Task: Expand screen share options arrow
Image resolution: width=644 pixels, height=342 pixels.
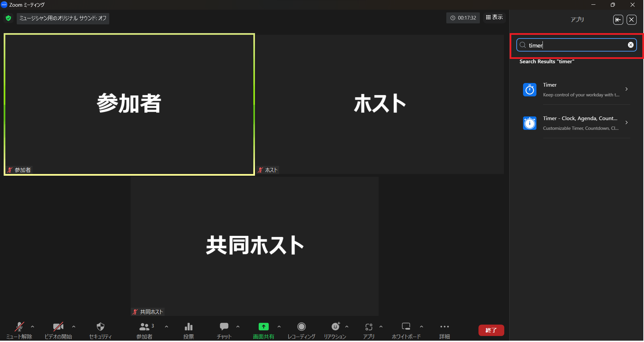Action: 279,327
